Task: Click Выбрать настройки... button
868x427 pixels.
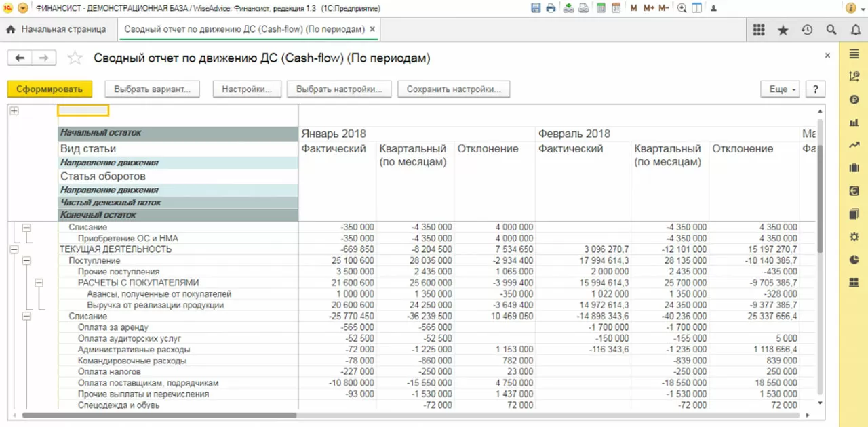Action: (339, 89)
